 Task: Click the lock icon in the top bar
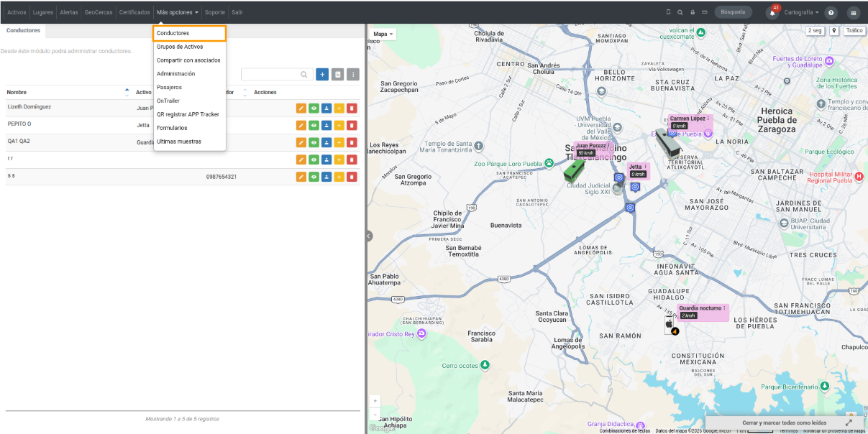pos(693,12)
